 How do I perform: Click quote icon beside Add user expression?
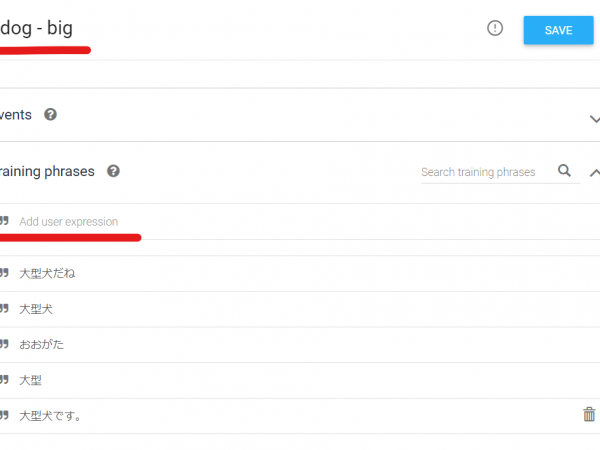[4, 220]
